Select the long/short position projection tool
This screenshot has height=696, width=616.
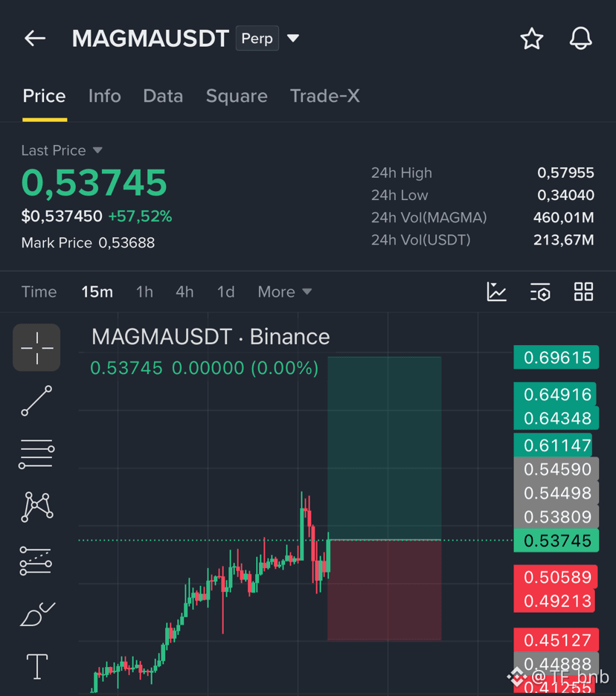[36, 561]
